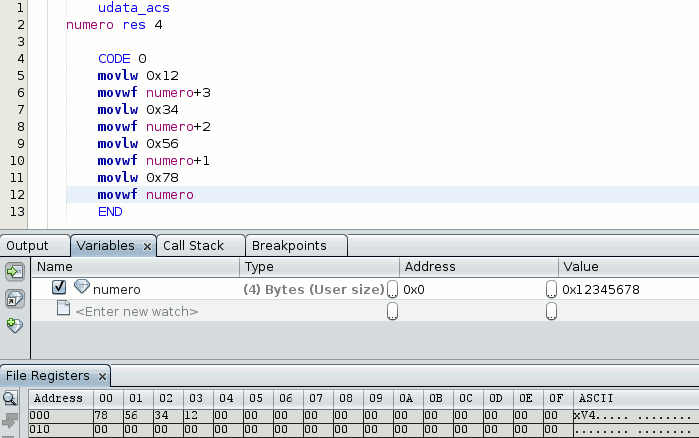Image resolution: width=699 pixels, height=438 pixels.
Task: Open the Address ellipsis in new watch row
Action: 551,311
